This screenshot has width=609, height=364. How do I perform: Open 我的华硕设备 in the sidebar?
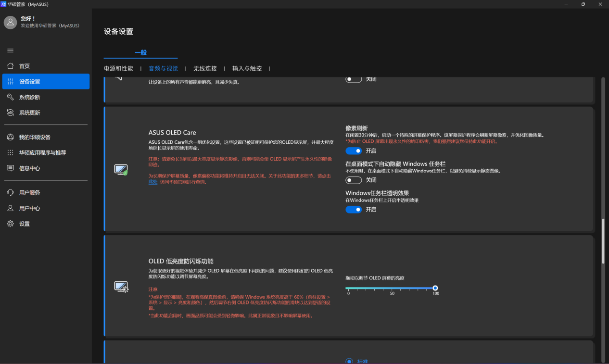[x=46, y=137]
